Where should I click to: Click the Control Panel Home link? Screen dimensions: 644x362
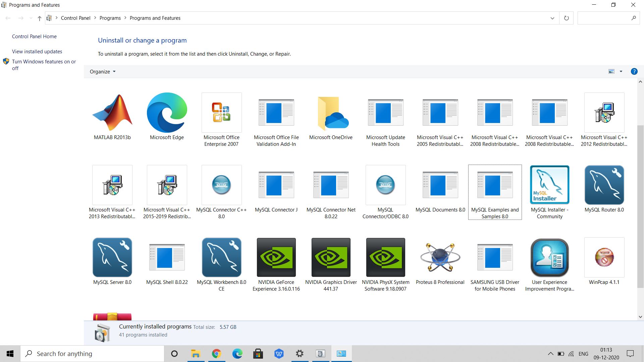coord(34,37)
